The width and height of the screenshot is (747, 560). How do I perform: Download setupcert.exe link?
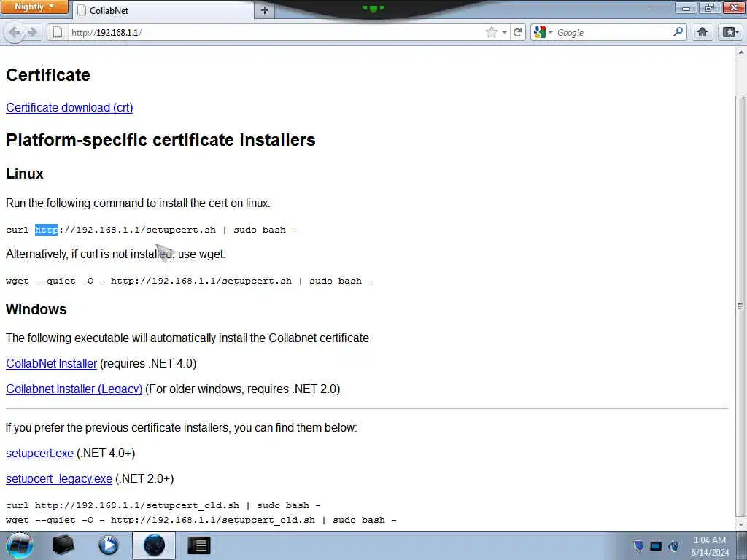(x=39, y=453)
